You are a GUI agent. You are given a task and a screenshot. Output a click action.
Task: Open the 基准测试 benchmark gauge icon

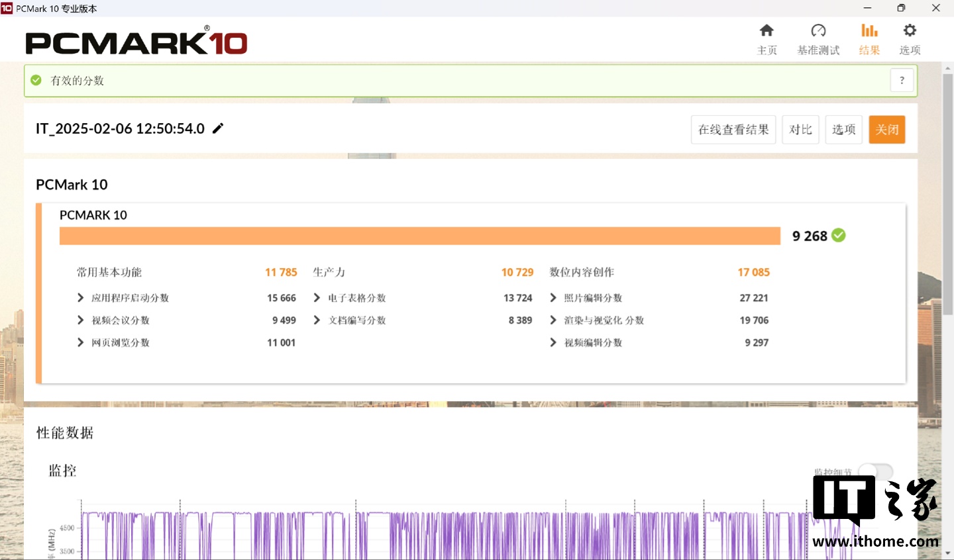coord(818,30)
